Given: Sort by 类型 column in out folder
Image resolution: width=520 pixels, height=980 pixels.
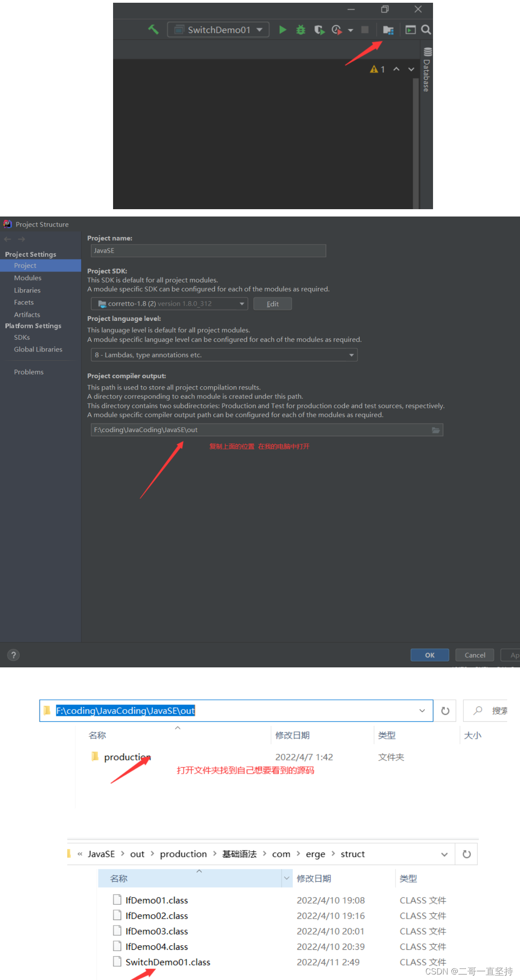Looking at the screenshot, I should click(x=387, y=735).
